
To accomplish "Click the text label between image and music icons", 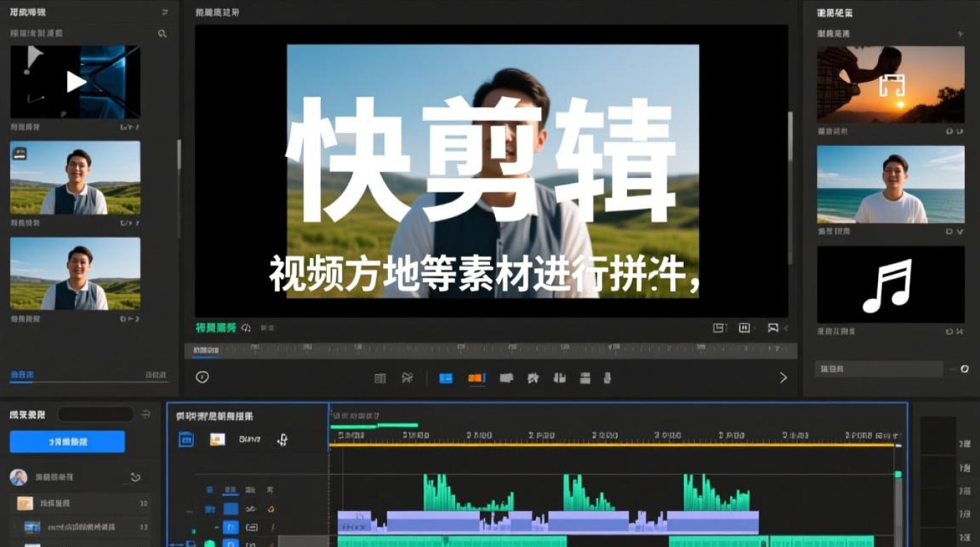I will pyautogui.click(x=250, y=439).
